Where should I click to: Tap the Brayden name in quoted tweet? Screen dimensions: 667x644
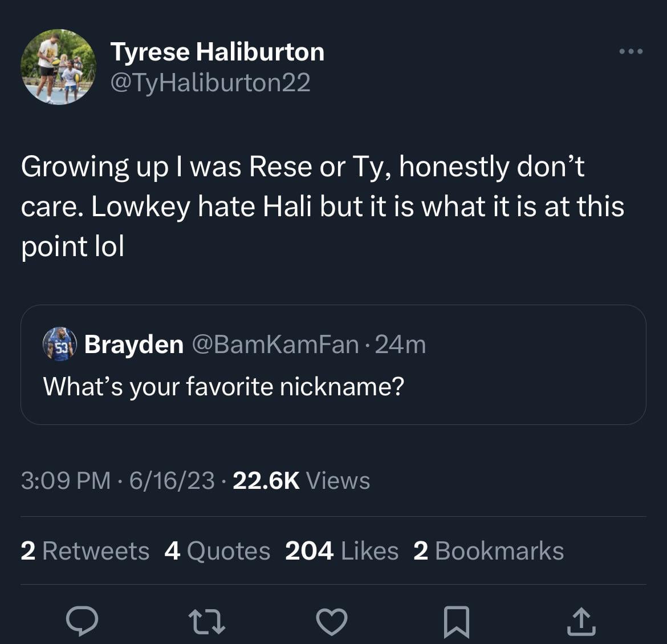coord(134,345)
